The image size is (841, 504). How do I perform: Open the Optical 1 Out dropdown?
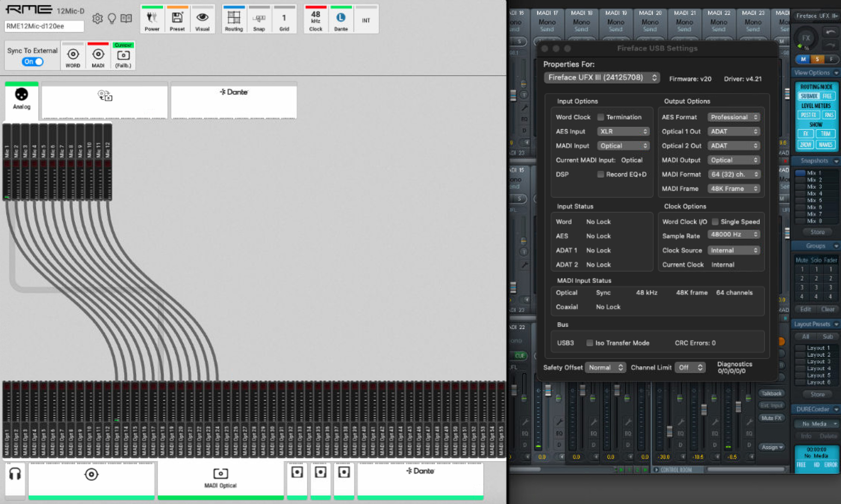(x=734, y=131)
